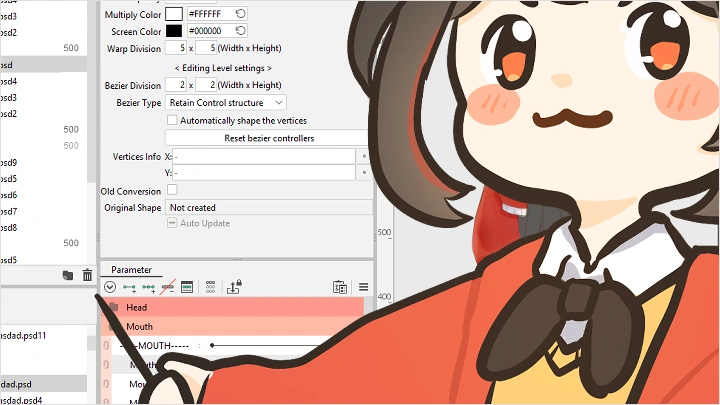This screenshot has width=720, height=405.
Task: Click the Vertices Info Y field
Action: coord(264,173)
